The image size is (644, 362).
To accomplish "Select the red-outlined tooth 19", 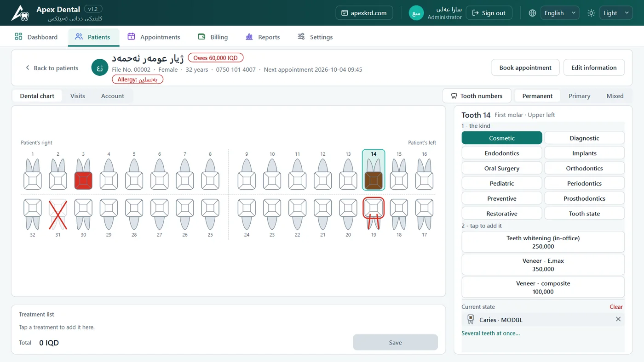I will point(374,214).
